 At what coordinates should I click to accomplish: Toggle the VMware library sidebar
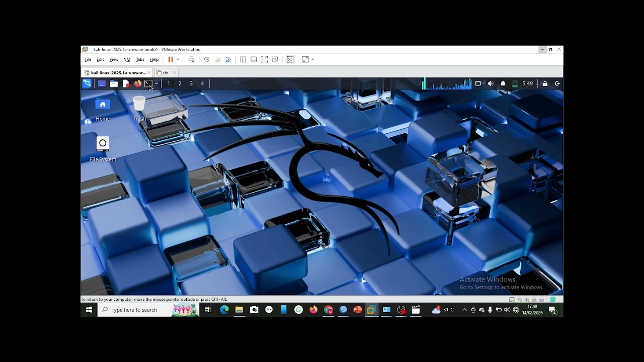(x=243, y=59)
